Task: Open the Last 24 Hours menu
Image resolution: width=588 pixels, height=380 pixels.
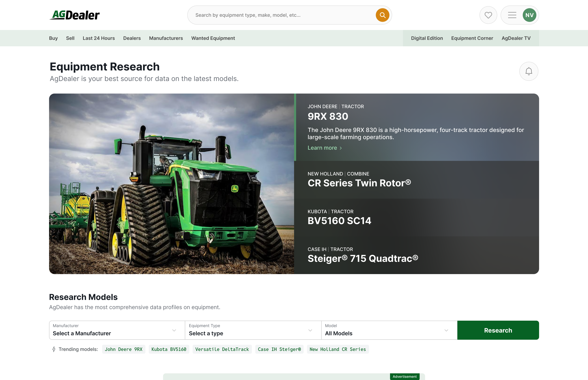Action: click(x=98, y=38)
